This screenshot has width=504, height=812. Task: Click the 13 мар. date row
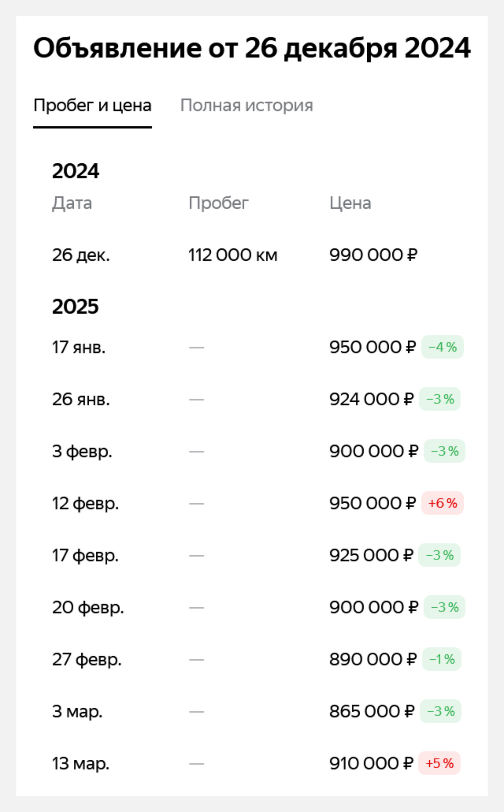[x=252, y=763]
